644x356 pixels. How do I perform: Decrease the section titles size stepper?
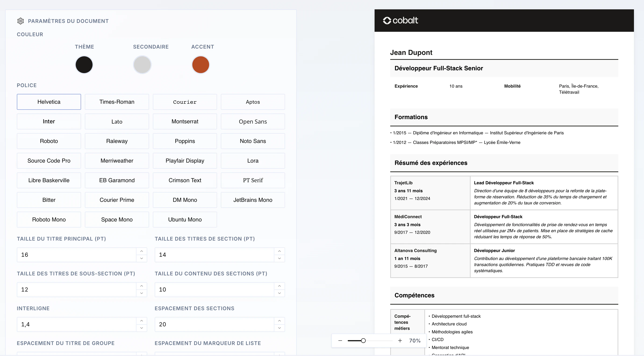click(279, 258)
